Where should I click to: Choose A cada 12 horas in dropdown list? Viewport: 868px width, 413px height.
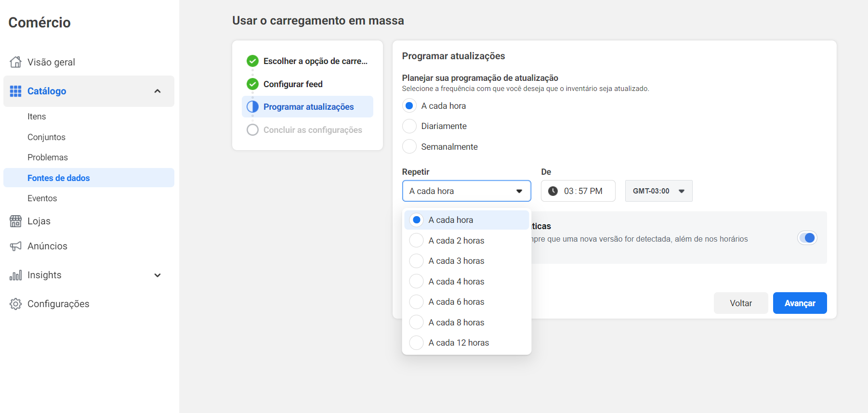point(466,343)
